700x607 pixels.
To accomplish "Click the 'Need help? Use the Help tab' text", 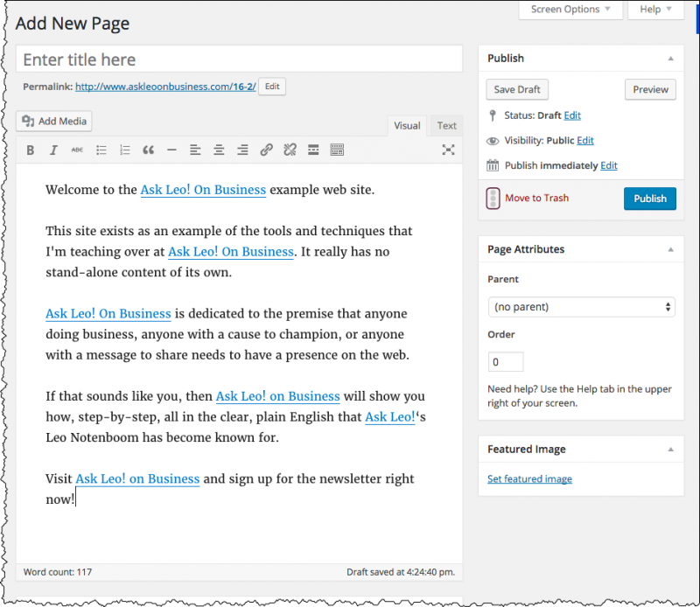I will click(579, 396).
